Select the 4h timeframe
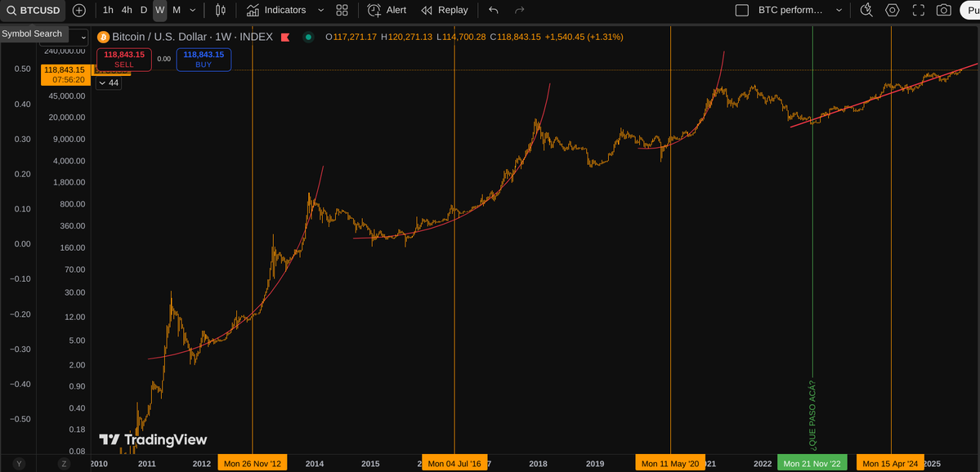Viewport: 980px width, 472px height. (127, 10)
